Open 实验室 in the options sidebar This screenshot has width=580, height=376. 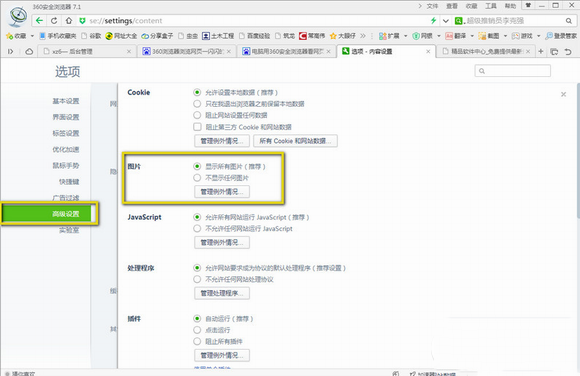pos(69,230)
